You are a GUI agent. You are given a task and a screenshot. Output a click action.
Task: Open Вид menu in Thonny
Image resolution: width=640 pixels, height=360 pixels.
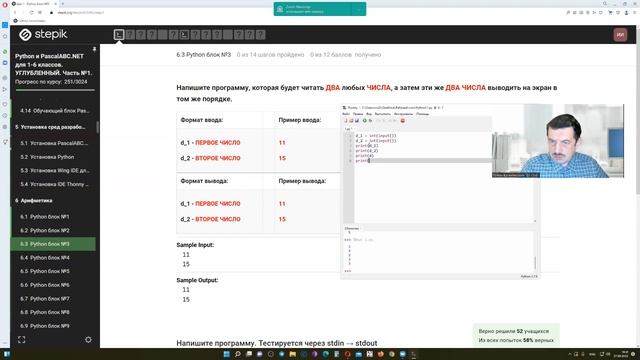click(369, 114)
